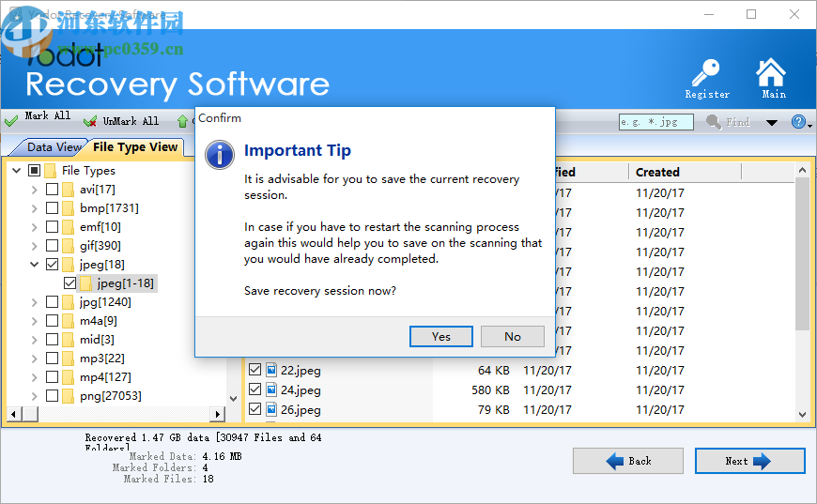Click tree panel scroll down arrow

(x=234, y=399)
